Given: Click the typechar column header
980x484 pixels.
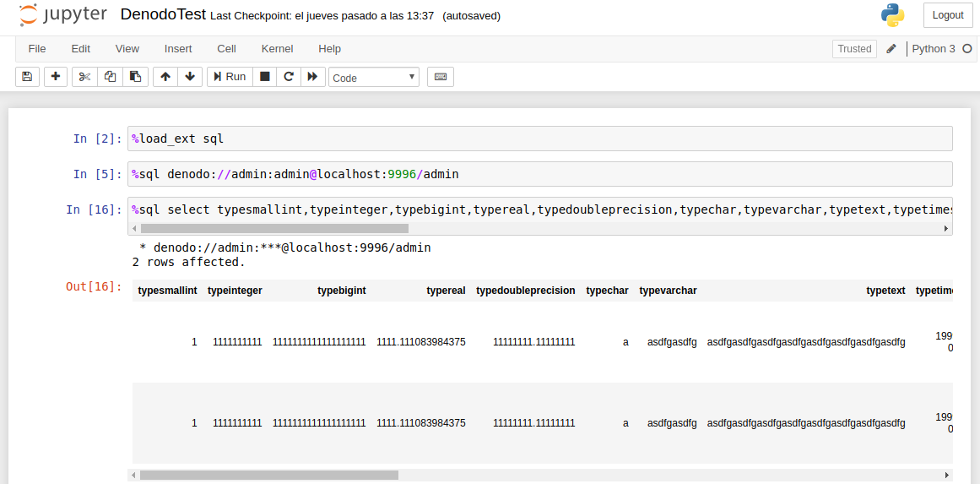Looking at the screenshot, I should pos(608,291).
